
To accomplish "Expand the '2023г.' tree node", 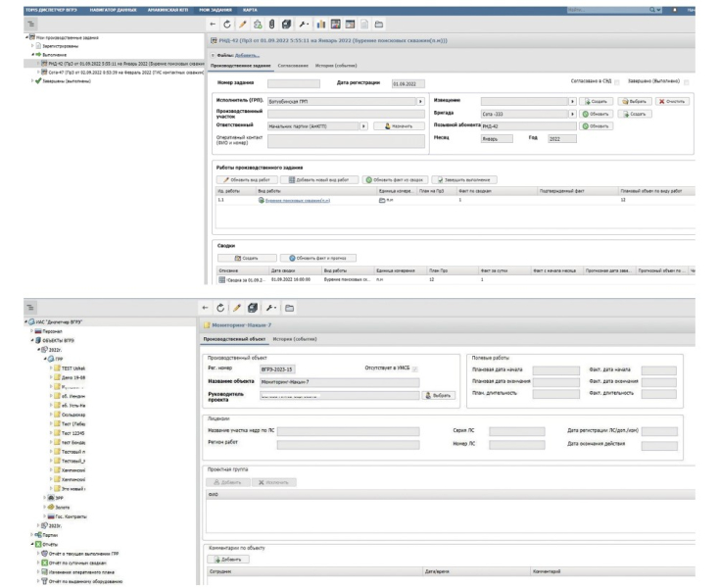I will point(38,525).
